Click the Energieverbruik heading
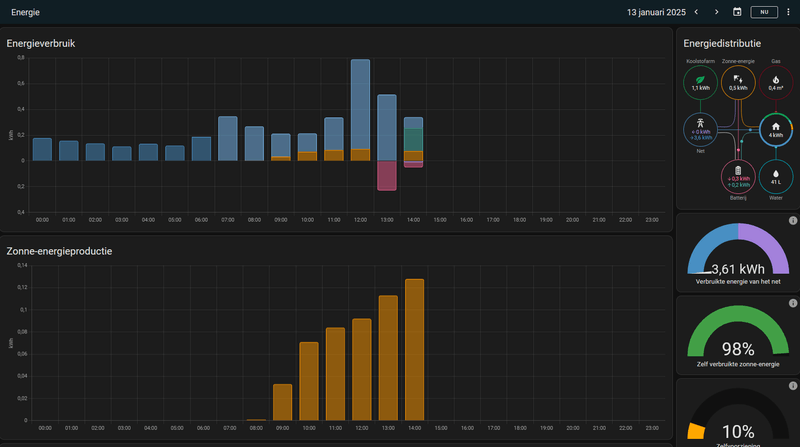 [x=41, y=43]
